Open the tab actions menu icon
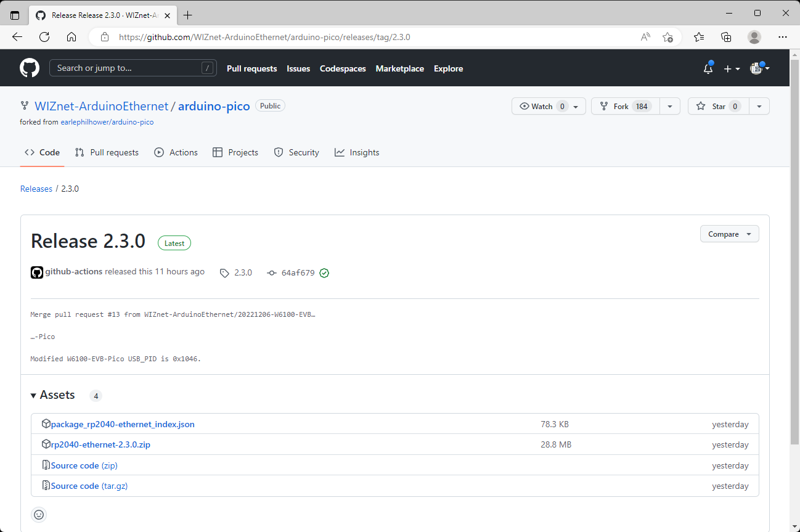The width and height of the screenshot is (800, 532). tap(15, 15)
